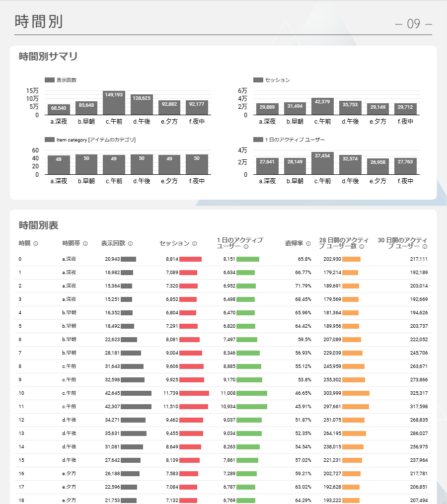
Task: Select the 26,958 bar in active users chart
Action: click(378, 166)
